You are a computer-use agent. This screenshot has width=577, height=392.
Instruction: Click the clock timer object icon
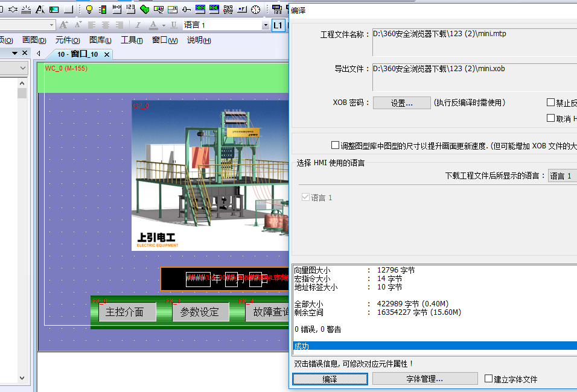point(257,9)
